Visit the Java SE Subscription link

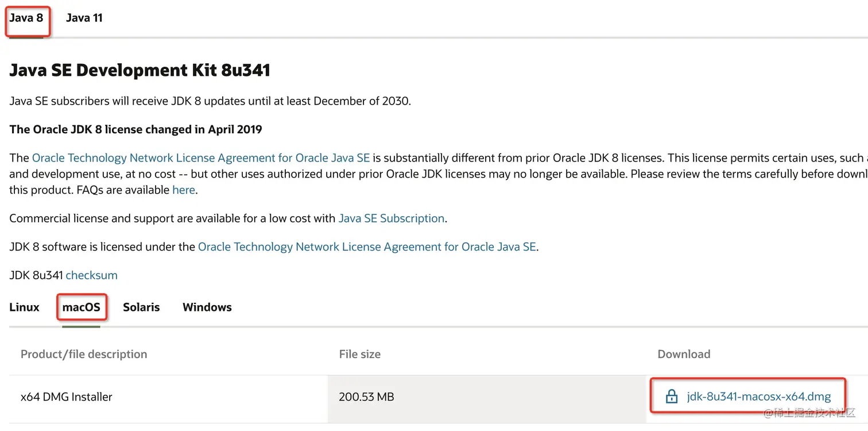392,218
